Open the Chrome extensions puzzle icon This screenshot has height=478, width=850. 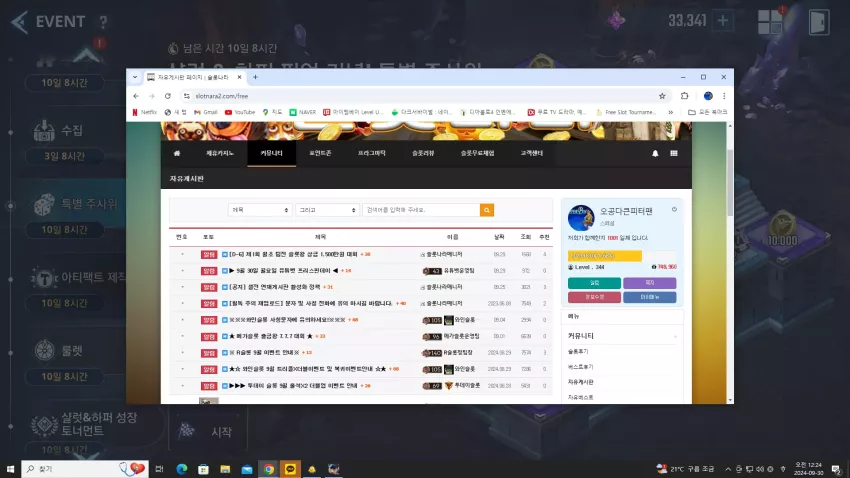tap(684, 96)
